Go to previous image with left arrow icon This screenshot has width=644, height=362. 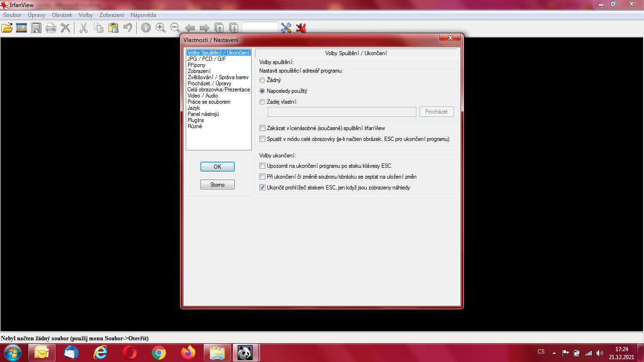coord(190,28)
